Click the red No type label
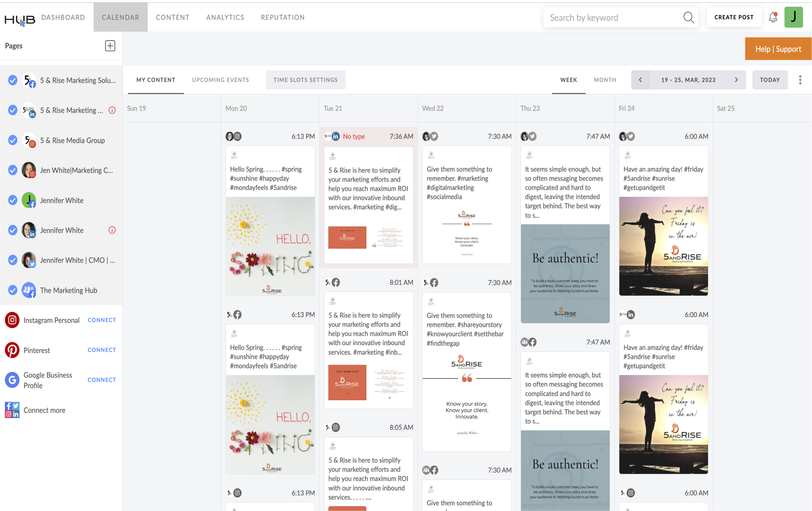 coord(354,136)
